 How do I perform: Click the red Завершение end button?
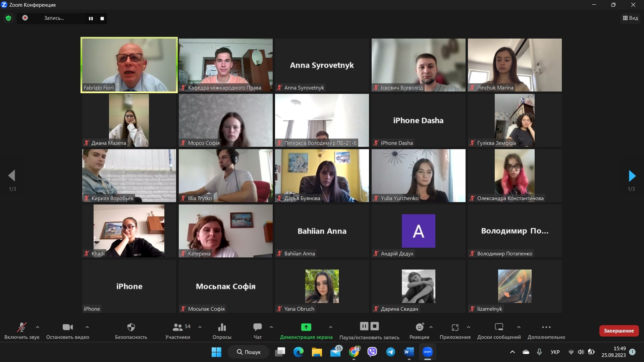click(619, 330)
